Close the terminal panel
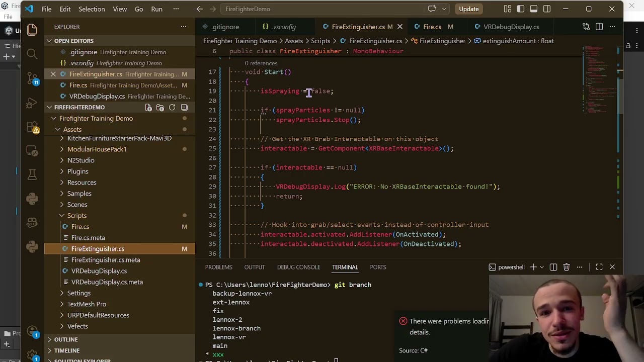 (x=612, y=267)
